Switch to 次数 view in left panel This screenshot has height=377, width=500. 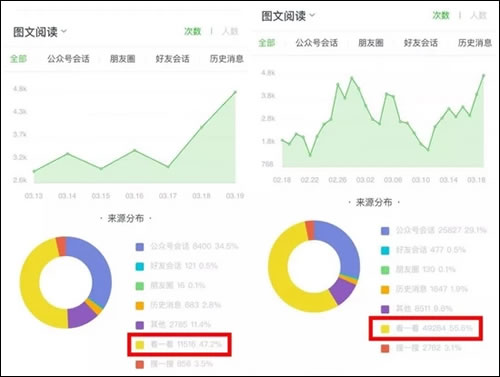193,31
